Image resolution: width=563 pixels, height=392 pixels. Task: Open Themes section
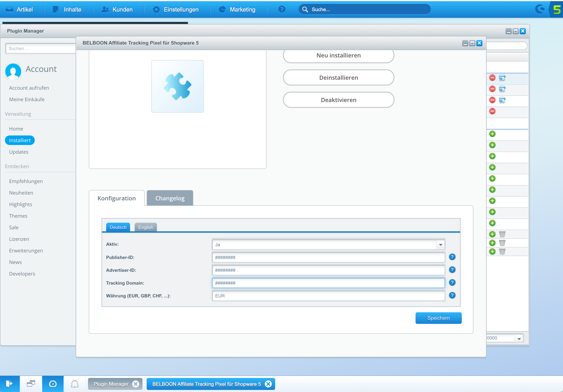[18, 216]
